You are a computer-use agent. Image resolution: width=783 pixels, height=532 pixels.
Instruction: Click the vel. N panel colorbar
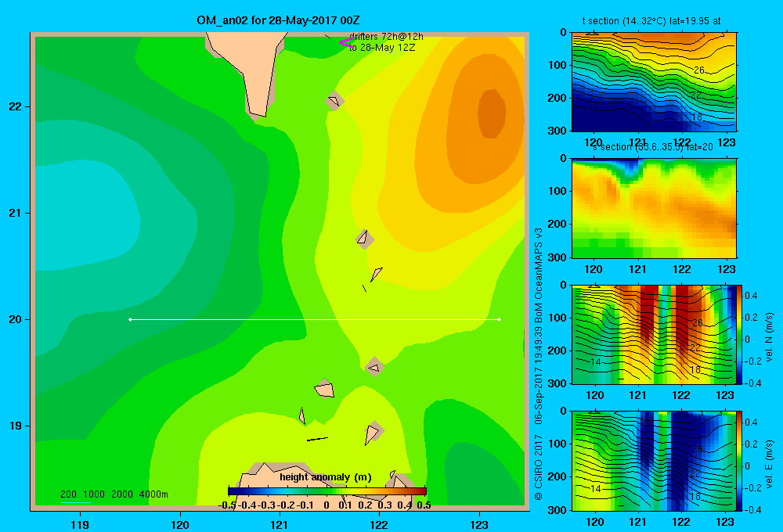740,334
